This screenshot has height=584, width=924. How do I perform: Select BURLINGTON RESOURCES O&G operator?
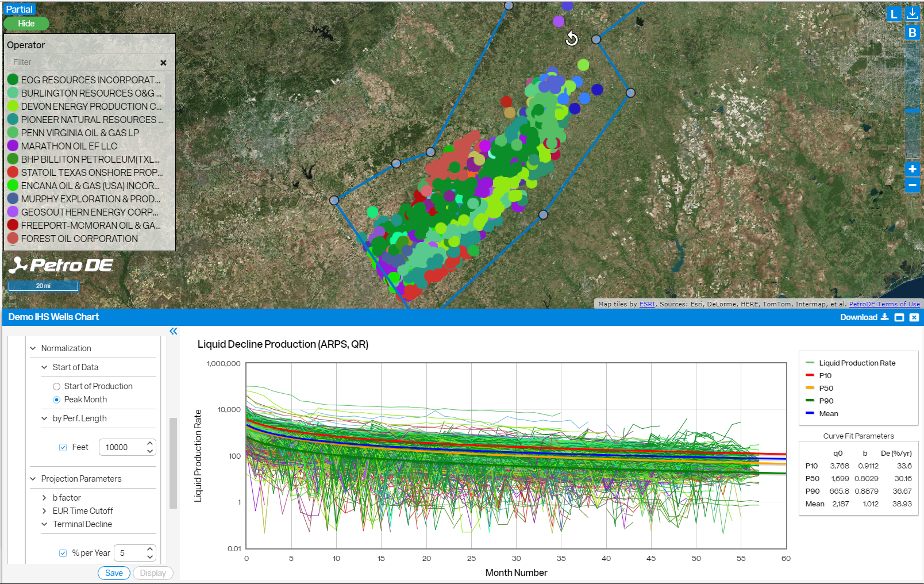coord(91,93)
